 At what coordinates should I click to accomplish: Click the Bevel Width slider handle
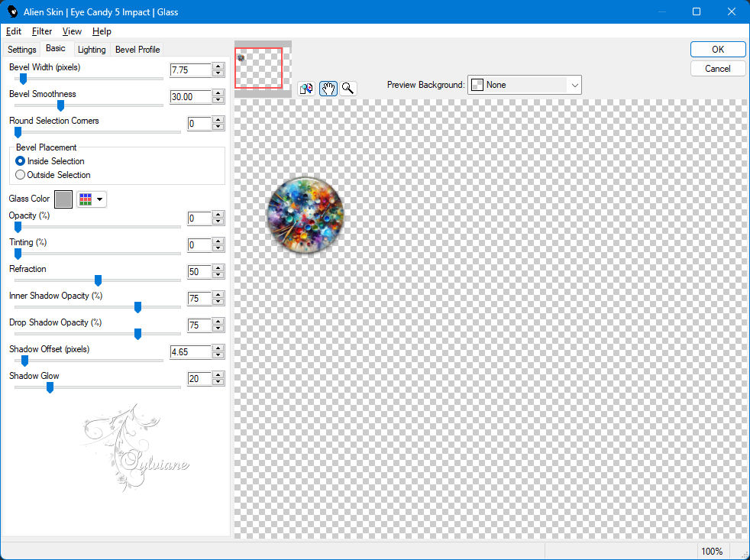23,79
